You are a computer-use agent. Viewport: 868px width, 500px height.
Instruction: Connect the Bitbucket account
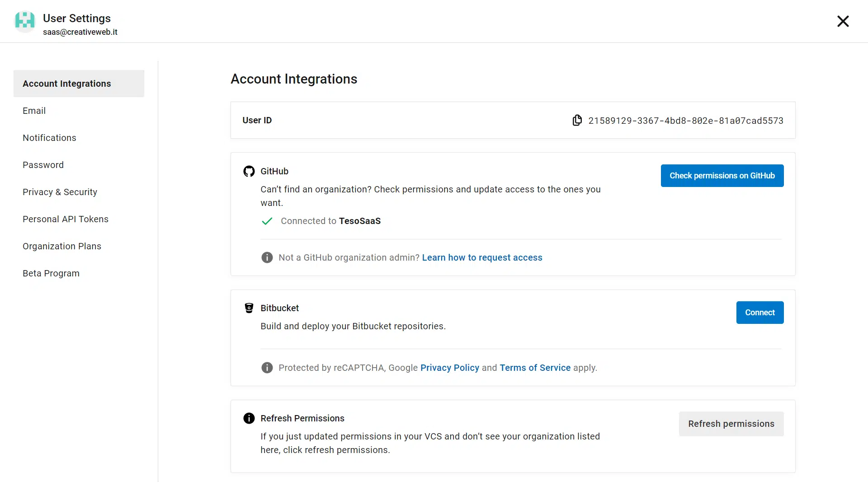[759, 313]
